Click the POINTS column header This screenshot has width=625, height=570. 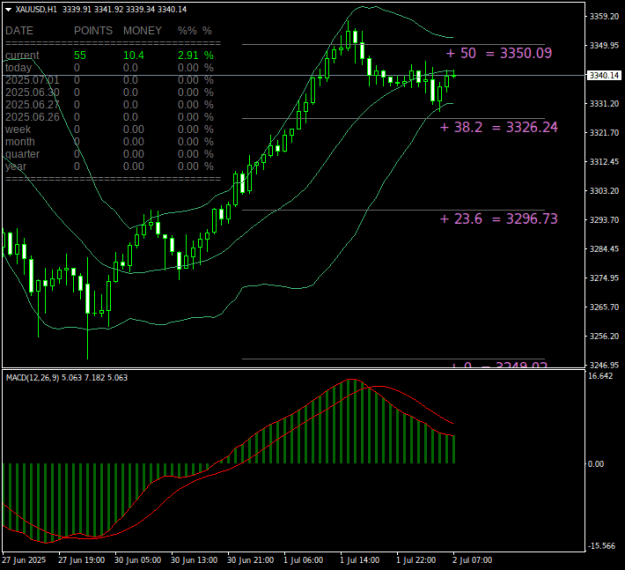click(93, 31)
